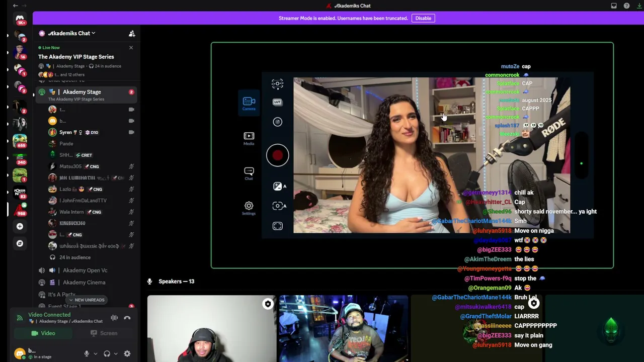Open Settings tab in streamed camera app

point(249,208)
